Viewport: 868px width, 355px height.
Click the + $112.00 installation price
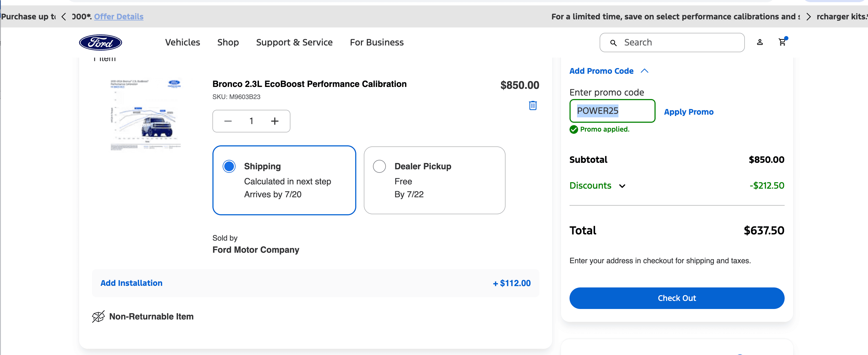pyautogui.click(x=512, y=283)
